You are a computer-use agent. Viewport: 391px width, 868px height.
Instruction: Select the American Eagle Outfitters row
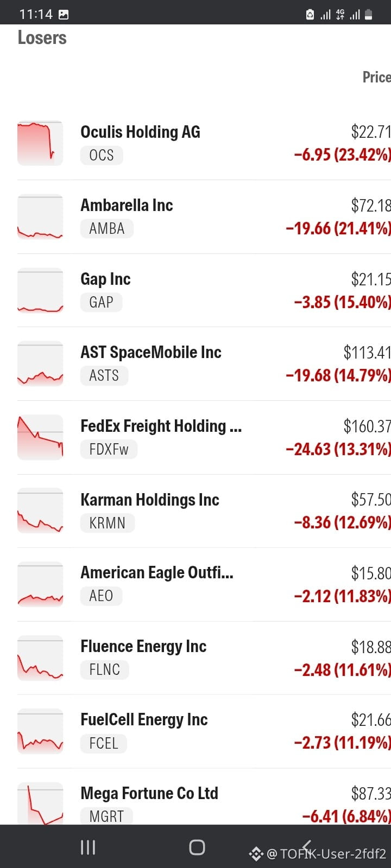(204, 584)
